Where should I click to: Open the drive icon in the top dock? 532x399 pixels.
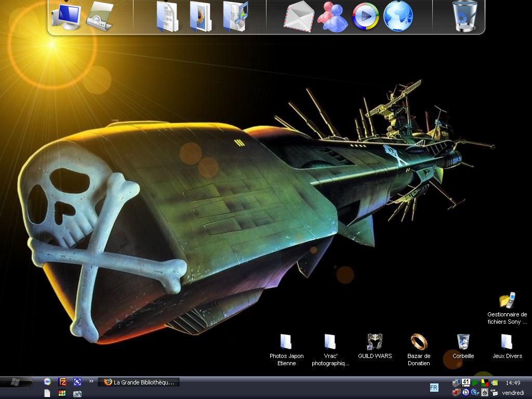(100, 17)
